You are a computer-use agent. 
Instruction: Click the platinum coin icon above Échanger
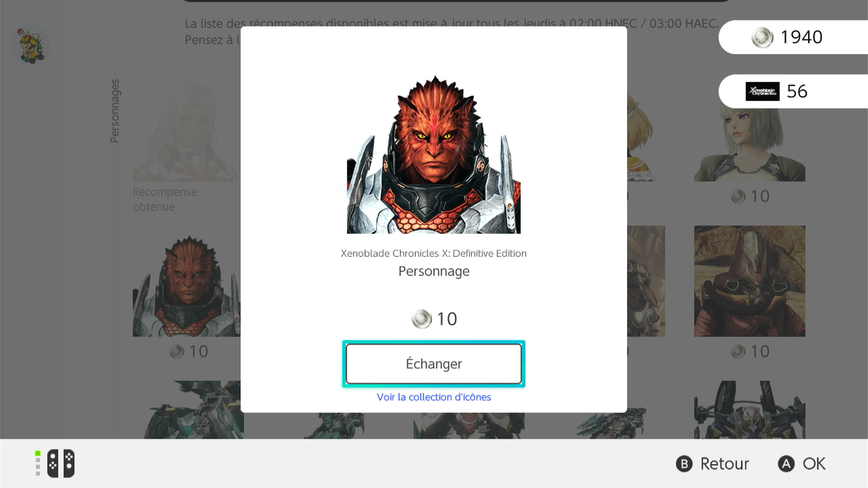pyautogui.click(x=421, y=319)
